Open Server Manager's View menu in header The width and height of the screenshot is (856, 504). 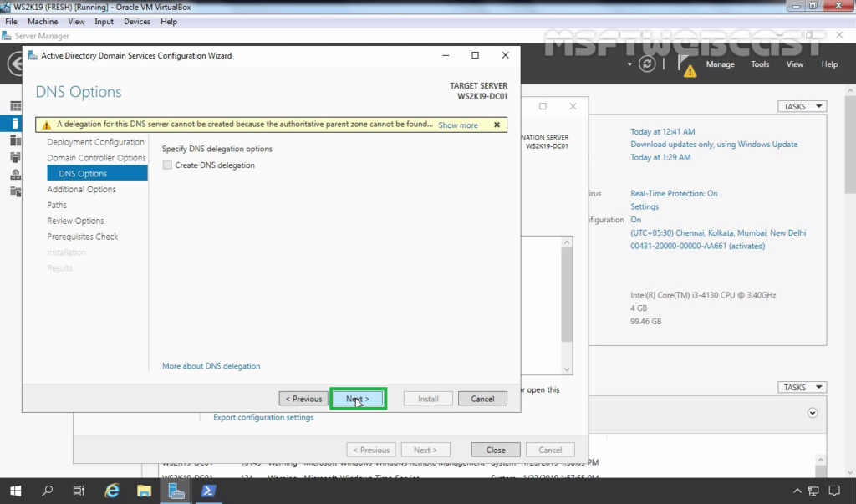click(794, 64)
